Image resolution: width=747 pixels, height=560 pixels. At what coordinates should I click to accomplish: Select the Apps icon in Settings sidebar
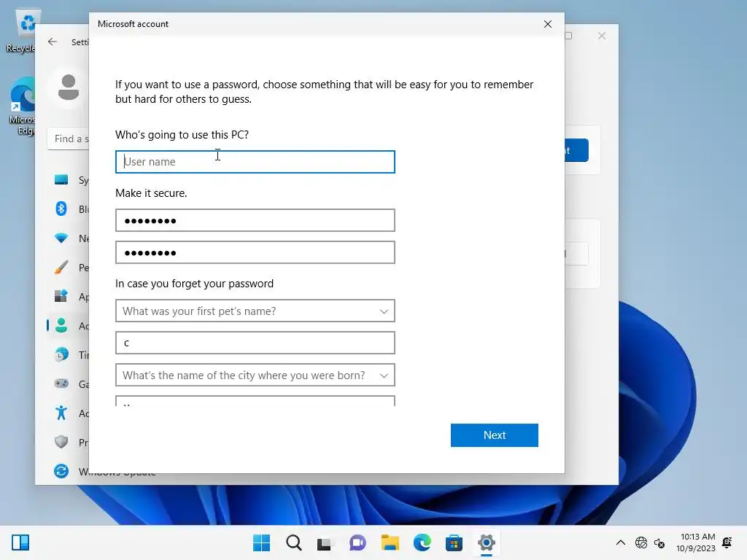click(x=61, y=296)
